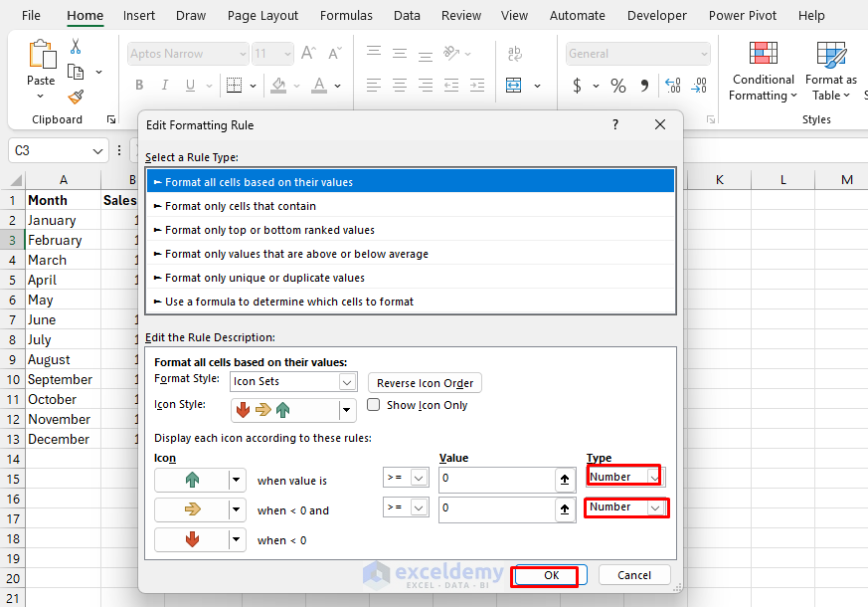Viewport: 868px width, 607px height.
Task: Click the Reverse Icon Order button
Action: [425, 382]
